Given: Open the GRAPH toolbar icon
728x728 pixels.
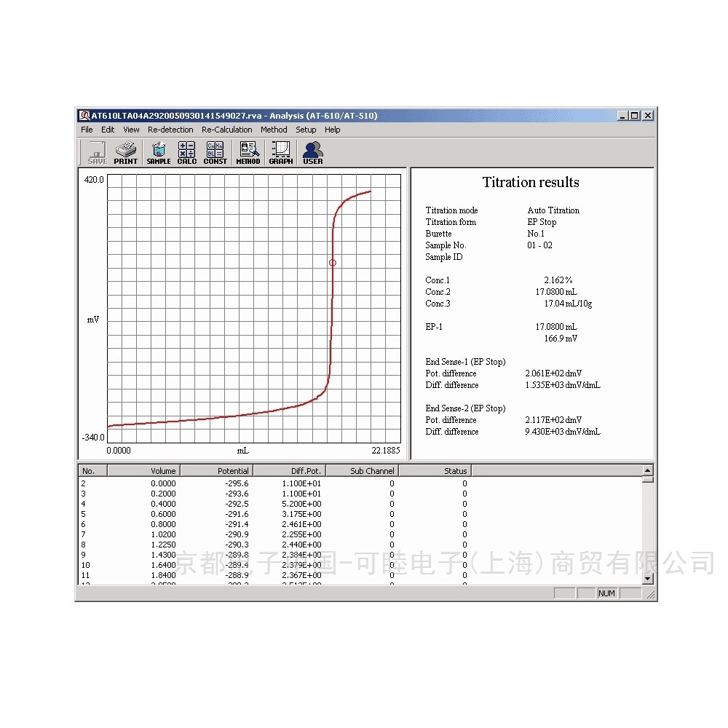Looking at the screenshot, I should click(x=281, y=153).
